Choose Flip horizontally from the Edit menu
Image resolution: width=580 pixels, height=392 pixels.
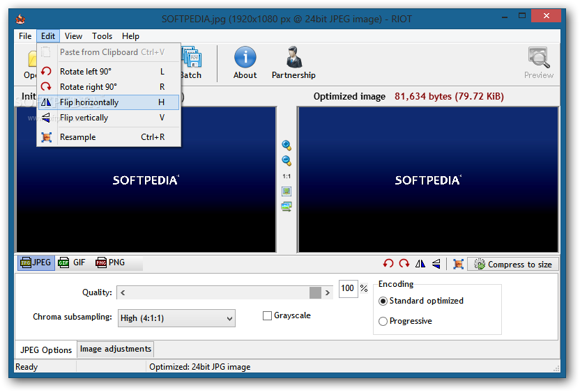point(109,102)
